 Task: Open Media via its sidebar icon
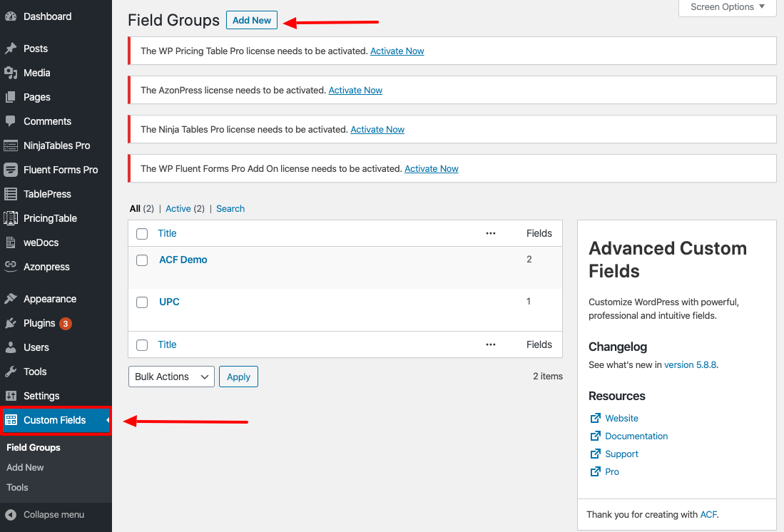tap(11, 73)
